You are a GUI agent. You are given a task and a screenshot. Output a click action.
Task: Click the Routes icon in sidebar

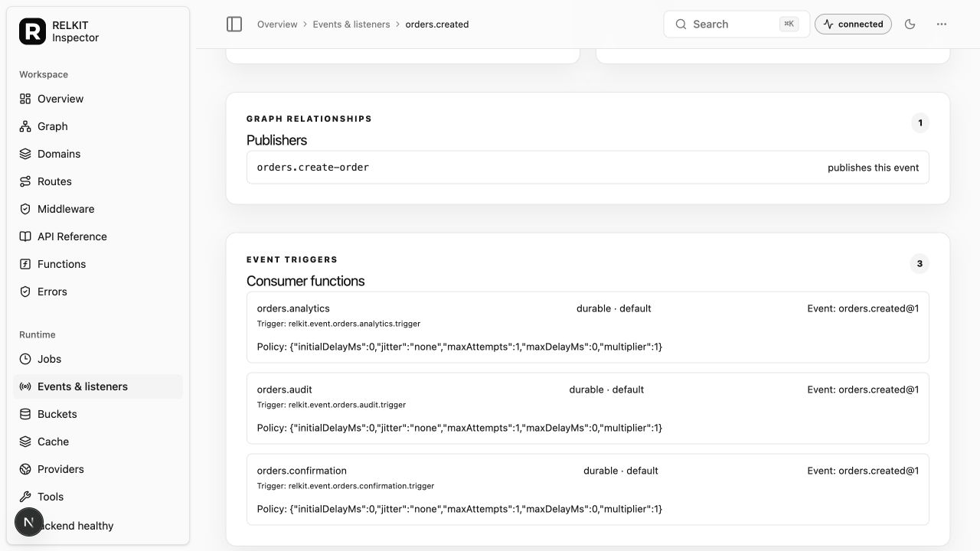pos(25,181)
